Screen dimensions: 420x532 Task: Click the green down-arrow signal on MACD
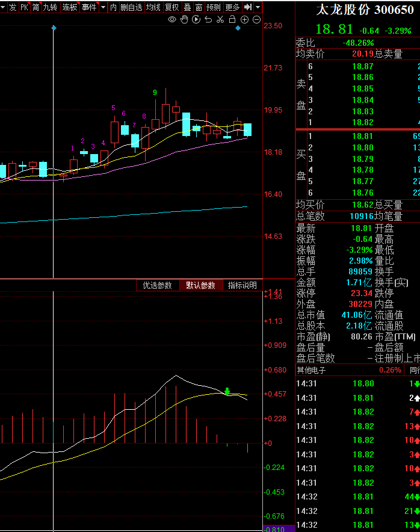227,391
